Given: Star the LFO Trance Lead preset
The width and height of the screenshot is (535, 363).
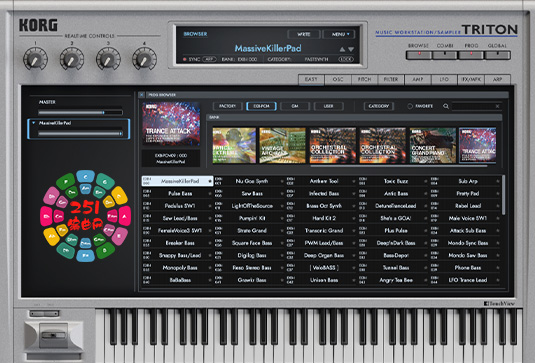Looking at the screenshot, I should [498, 280].
